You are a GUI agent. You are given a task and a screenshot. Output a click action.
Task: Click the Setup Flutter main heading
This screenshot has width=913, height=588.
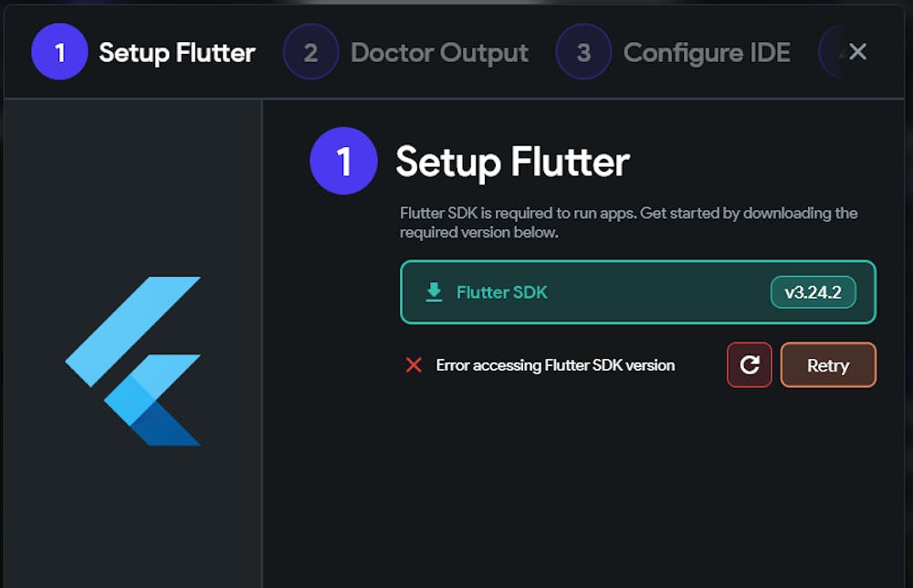[x=512, y=162]
